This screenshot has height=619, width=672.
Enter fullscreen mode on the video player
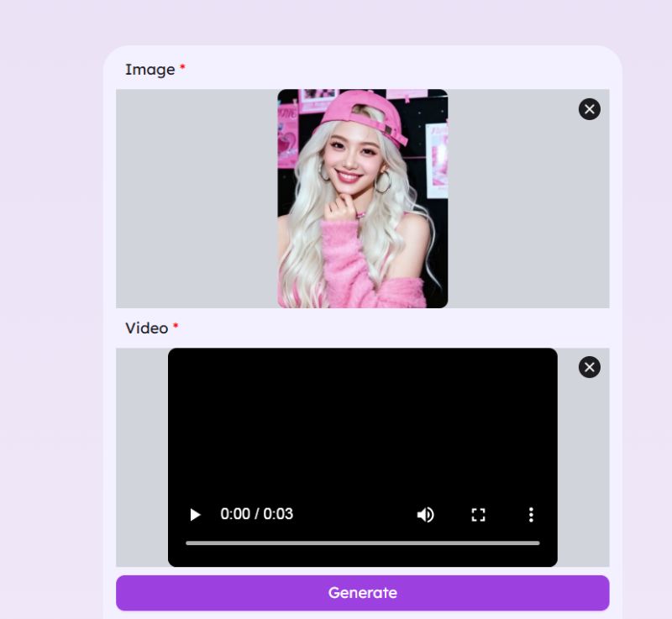point(478,514)
